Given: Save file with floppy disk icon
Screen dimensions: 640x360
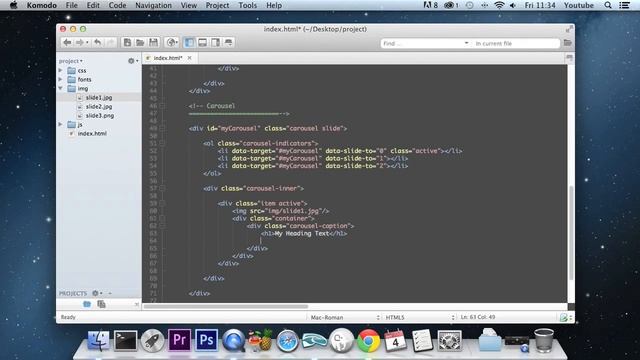Looking at the screenshot, I should [153, 42].
